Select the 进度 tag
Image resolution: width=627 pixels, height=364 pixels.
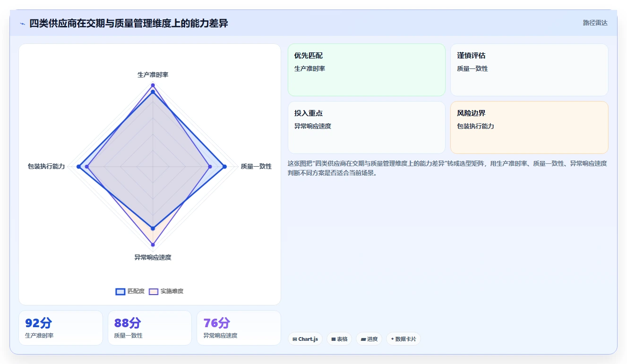click(x=369, y=339)
